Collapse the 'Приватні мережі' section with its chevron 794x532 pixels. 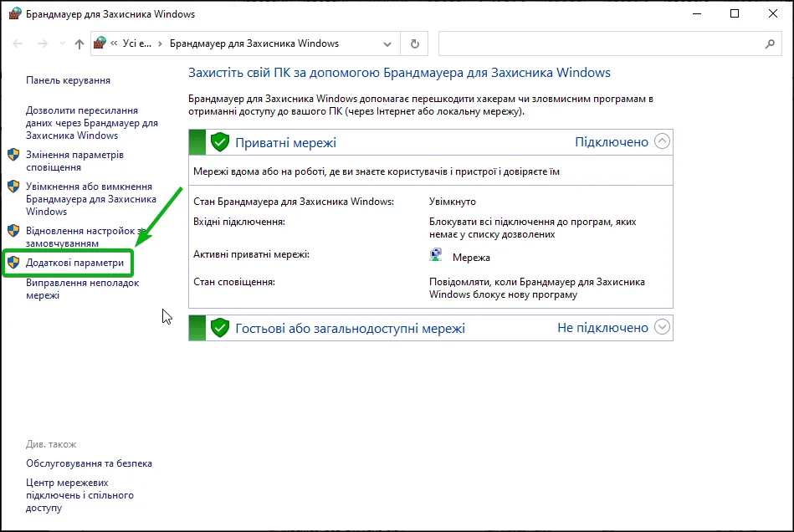[662, 141]
